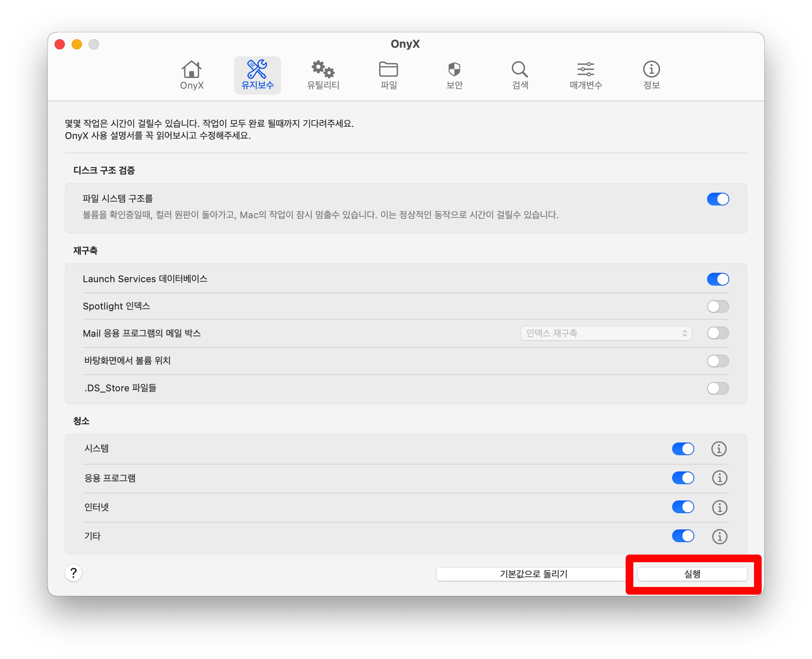Screen dimensions: 812x659
Task: Enable Spotlight 인덱스 rebuild toggle
Action: pyautogui.click(x=718, y=306)
